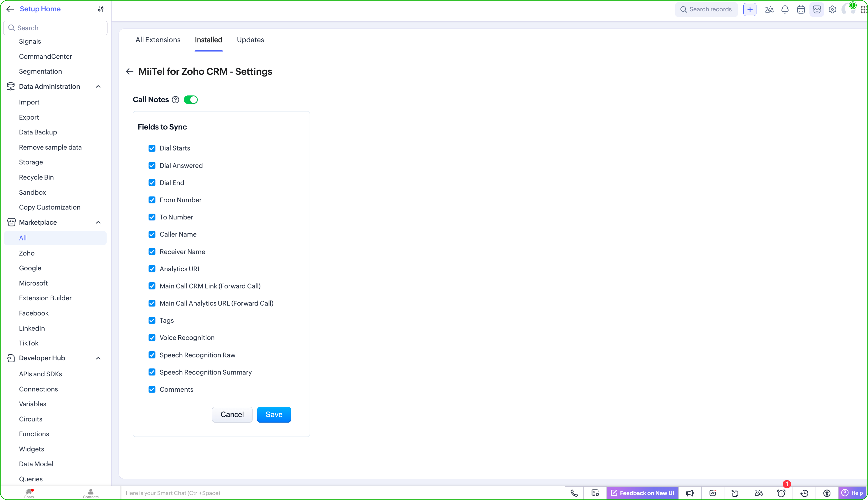Click the Save button

[x=274, y=414]
